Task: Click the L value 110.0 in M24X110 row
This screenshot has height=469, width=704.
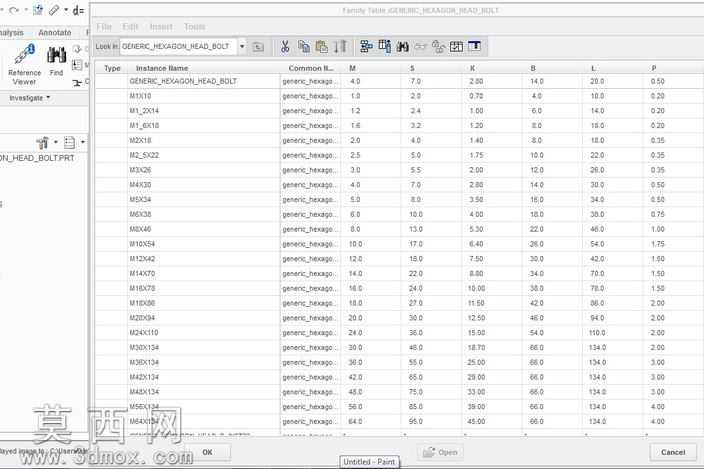Action: [597, 333]
